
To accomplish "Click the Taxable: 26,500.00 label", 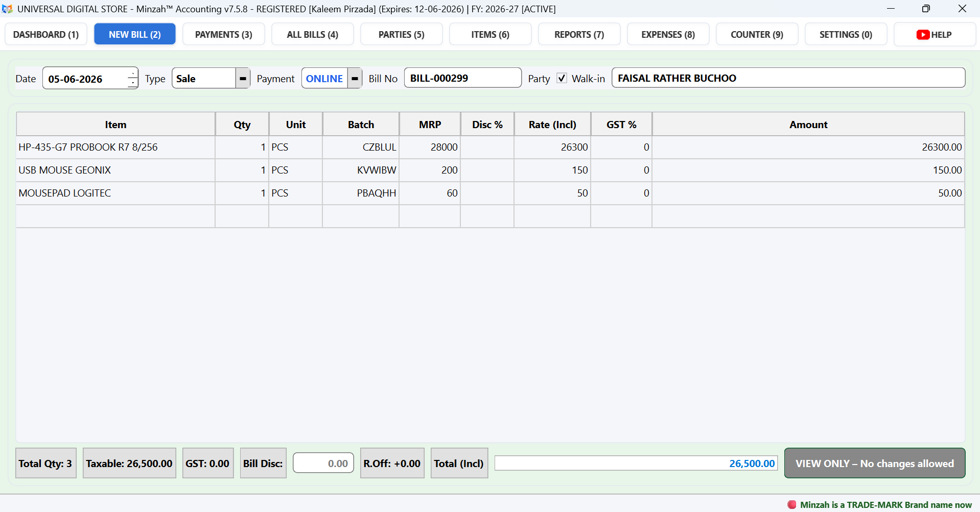I will point(129,463).
